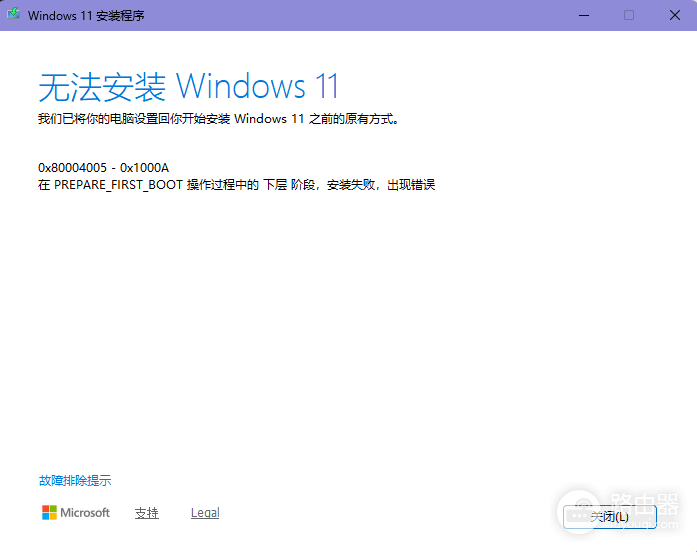Image resolution: width=697 pixels, height=552 pixels.
Task: Click the 关闭(L) close button
Action: pyautogui.click(x=609, y=516)
